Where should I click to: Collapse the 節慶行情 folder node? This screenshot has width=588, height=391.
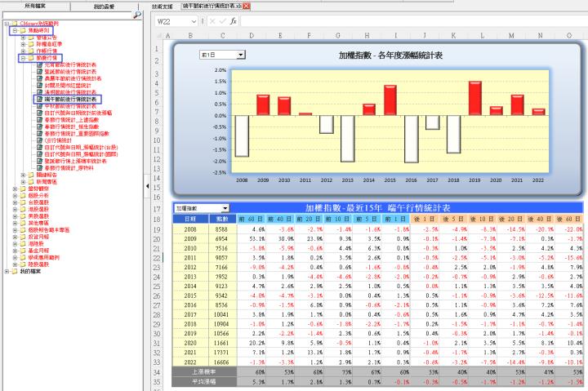[23, 58]
